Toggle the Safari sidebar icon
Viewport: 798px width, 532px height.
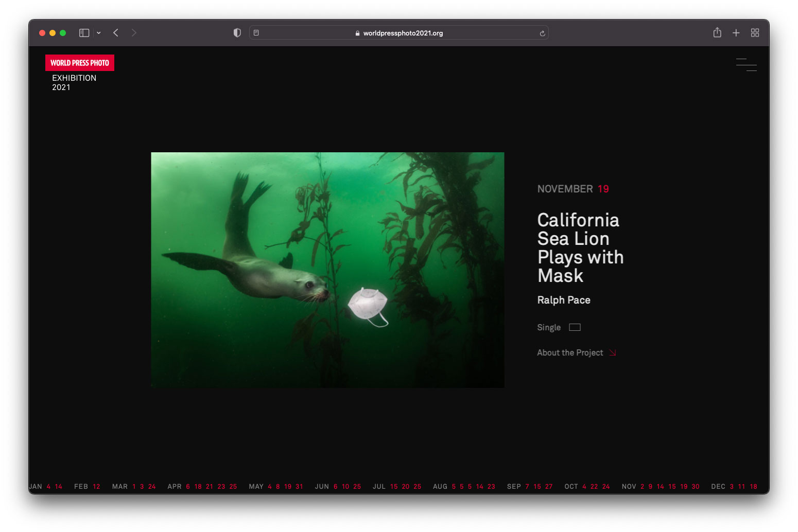point(84,33)
